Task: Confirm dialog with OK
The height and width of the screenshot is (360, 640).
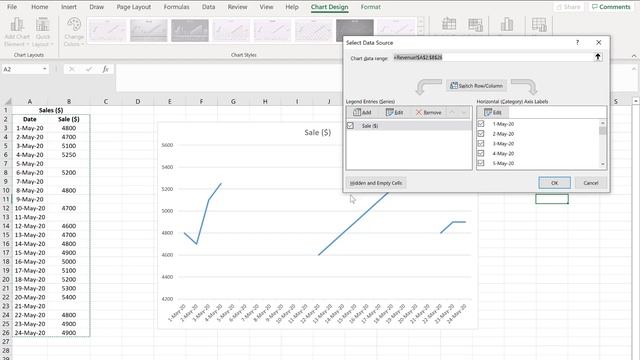Action: click(554, 183)
